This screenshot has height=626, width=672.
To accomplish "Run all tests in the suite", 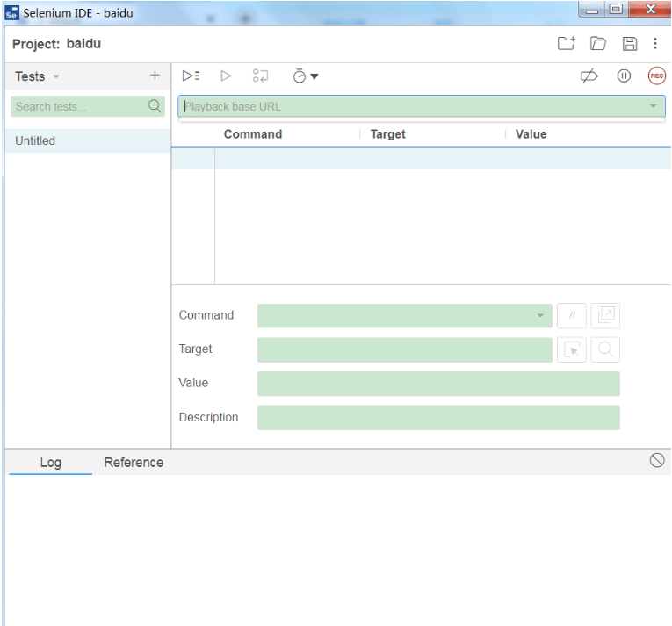I will tap(191, 76).
